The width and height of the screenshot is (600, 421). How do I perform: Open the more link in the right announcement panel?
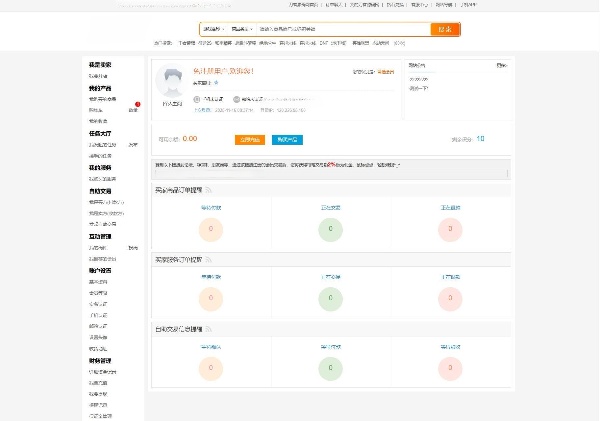click(502, 65)
